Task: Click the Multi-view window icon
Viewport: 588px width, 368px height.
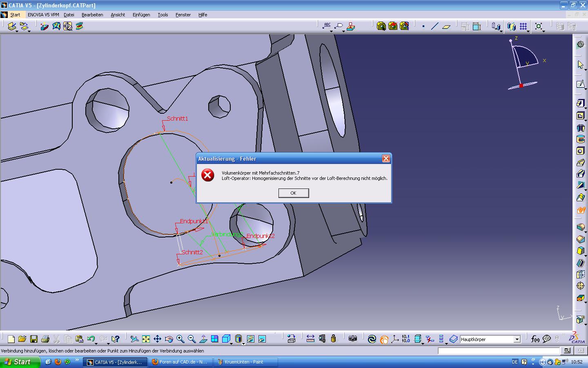Action: (x=214, y=339)
